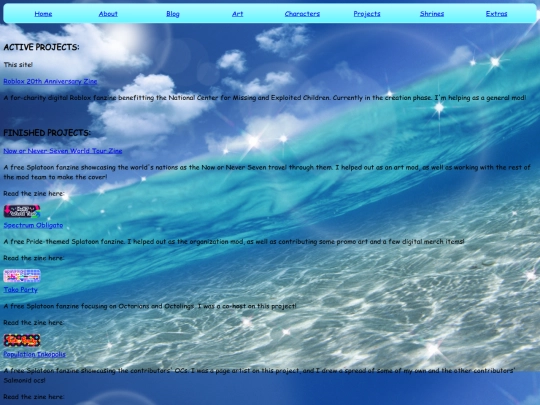The height and width of the screenshot is (405, 540).
Task: Open the Tako Party link
Action: pos(20,290)
